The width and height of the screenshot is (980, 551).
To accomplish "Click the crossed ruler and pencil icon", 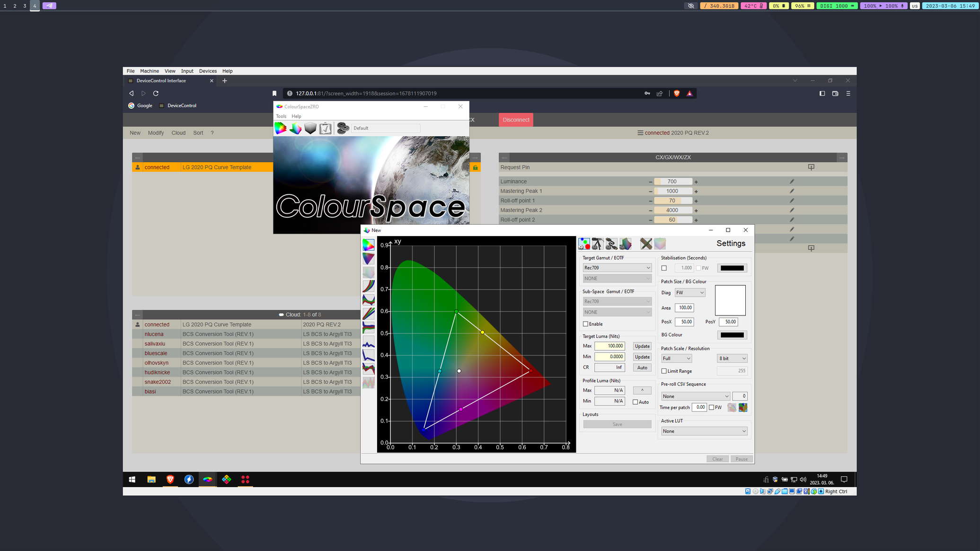I will pos(646,244).
